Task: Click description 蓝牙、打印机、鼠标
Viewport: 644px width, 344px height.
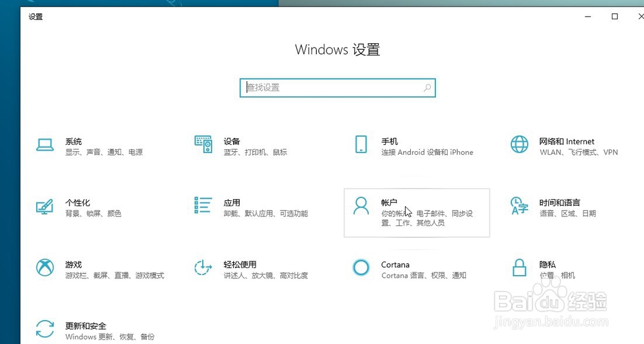Action: pos(255,152)
